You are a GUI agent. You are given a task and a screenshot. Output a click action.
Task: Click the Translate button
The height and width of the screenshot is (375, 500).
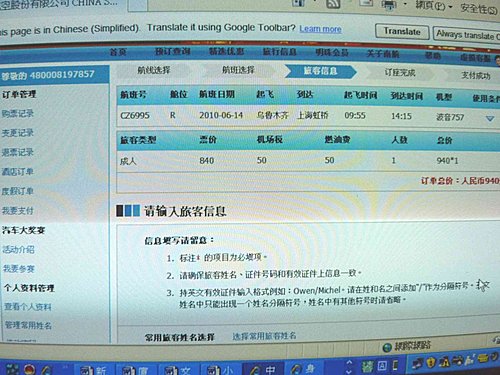(402, 32)
